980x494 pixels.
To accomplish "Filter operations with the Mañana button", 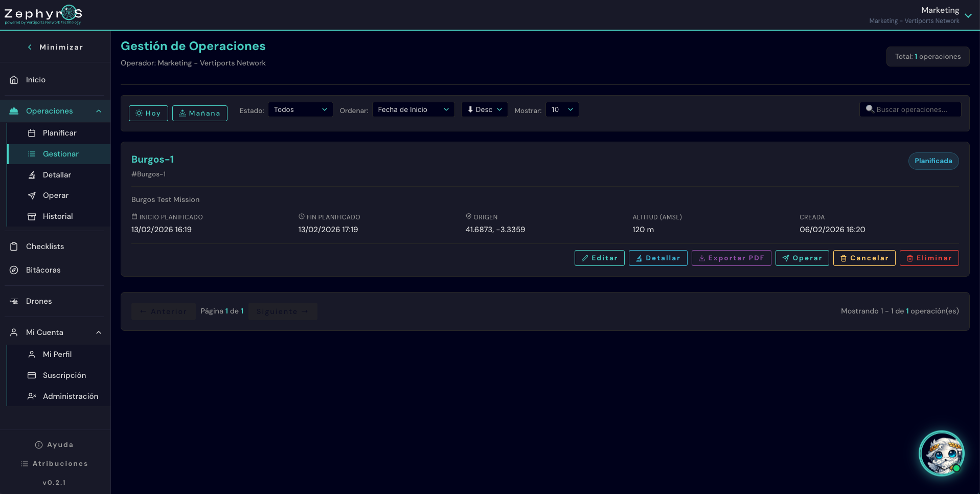I will [199, 113].
